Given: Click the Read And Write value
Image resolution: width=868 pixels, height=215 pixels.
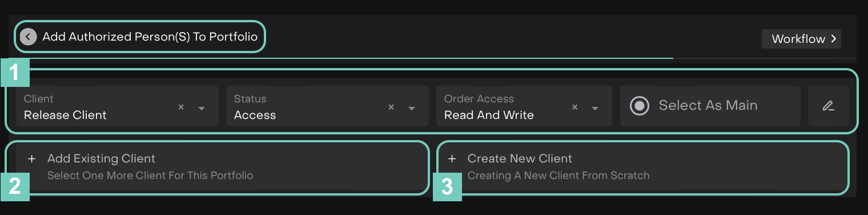Looking at the screenshot, I should pyautogui.click(x=489, y=115).
